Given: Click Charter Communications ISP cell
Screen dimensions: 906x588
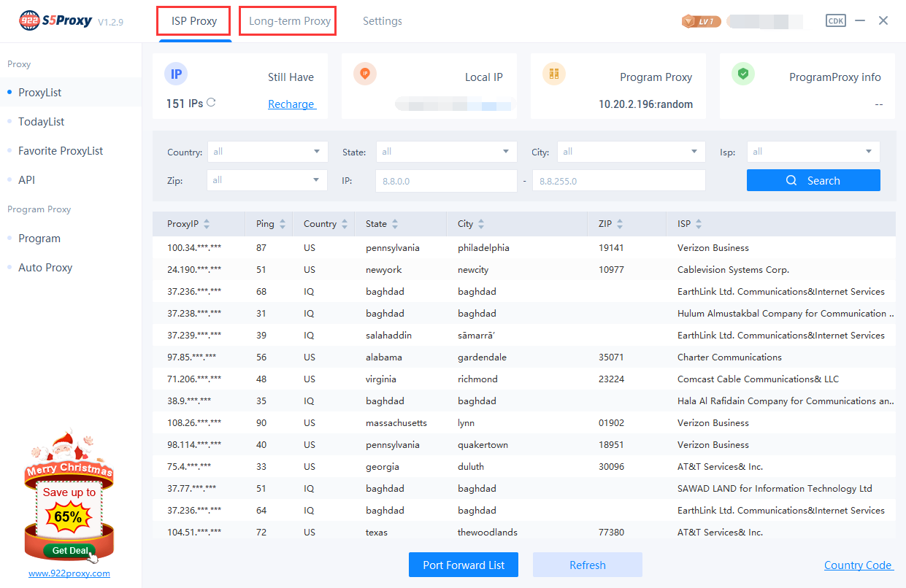Looking at the screenshot, I should click(729, 357).
